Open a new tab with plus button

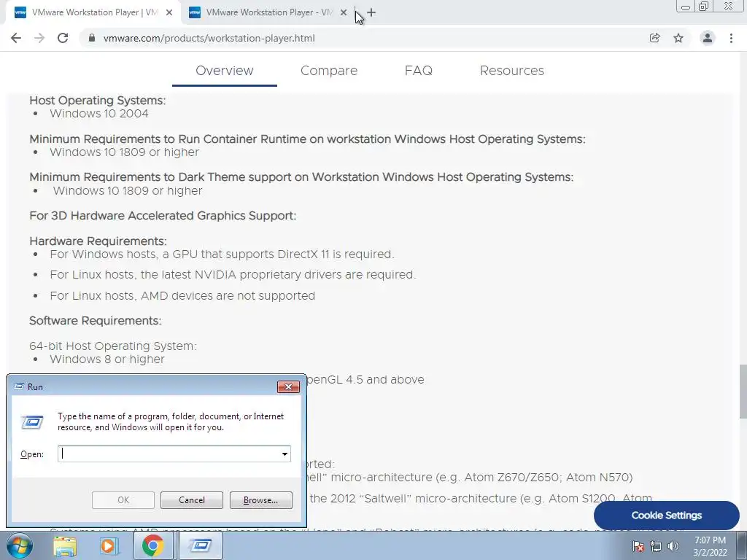(x=371, y=13)
